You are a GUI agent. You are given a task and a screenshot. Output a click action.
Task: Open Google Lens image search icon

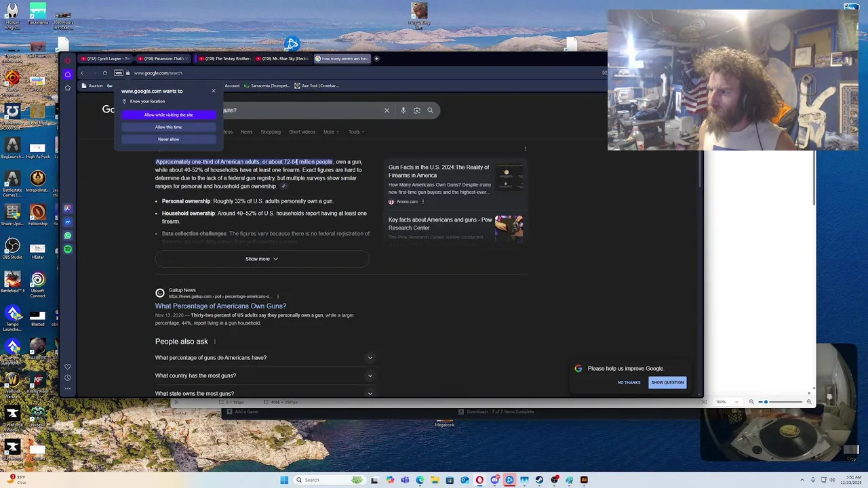click(x=416, y=110)
